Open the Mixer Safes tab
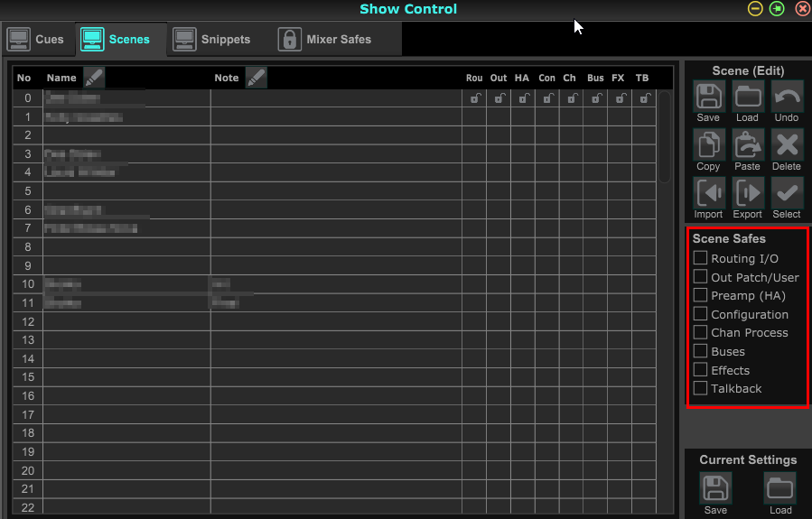Screen dimensions: 812x519 point(325,40)
